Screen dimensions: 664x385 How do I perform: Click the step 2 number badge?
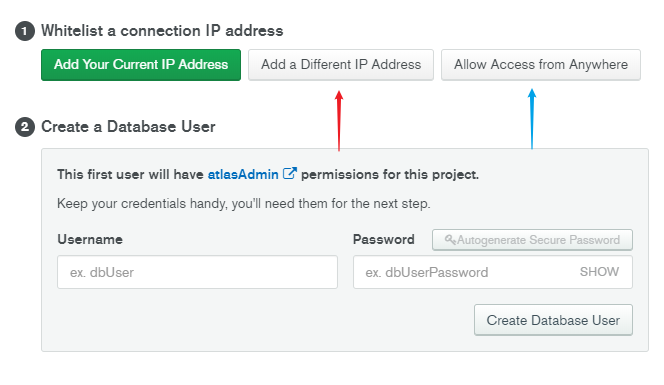click(25, 127)
